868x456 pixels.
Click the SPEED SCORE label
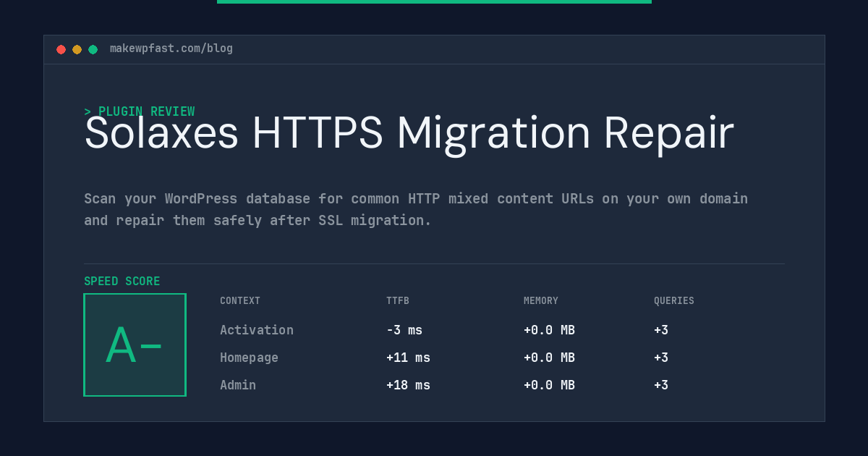122,282
